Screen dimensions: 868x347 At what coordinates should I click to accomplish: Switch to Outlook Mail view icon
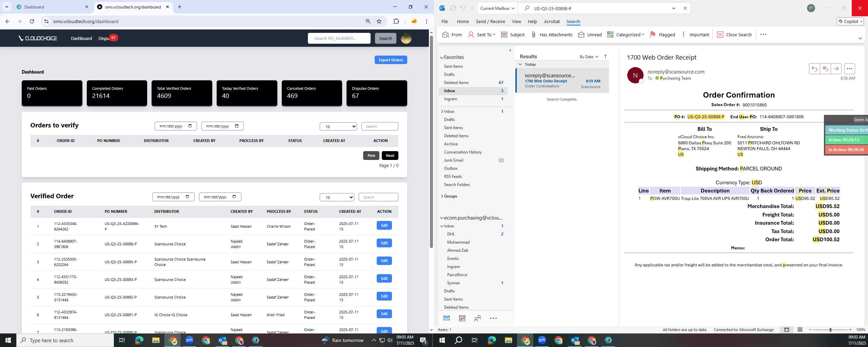point(446,318)
